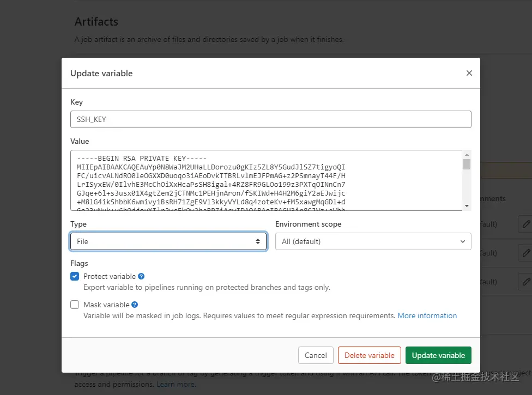Click the Value scrollbar down arrow

coord(467,205)
